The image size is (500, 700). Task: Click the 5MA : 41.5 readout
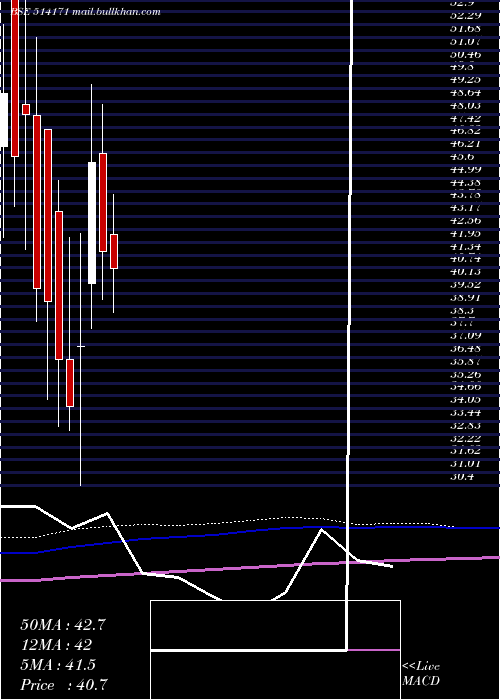(58, 665)
